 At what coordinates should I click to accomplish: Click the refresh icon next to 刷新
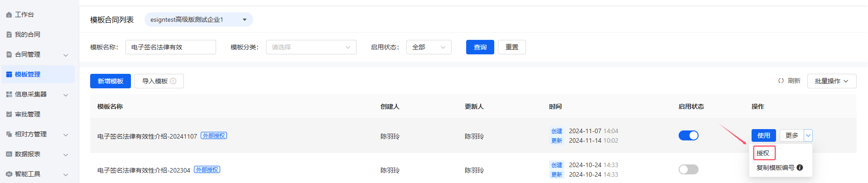click(781, 81)
